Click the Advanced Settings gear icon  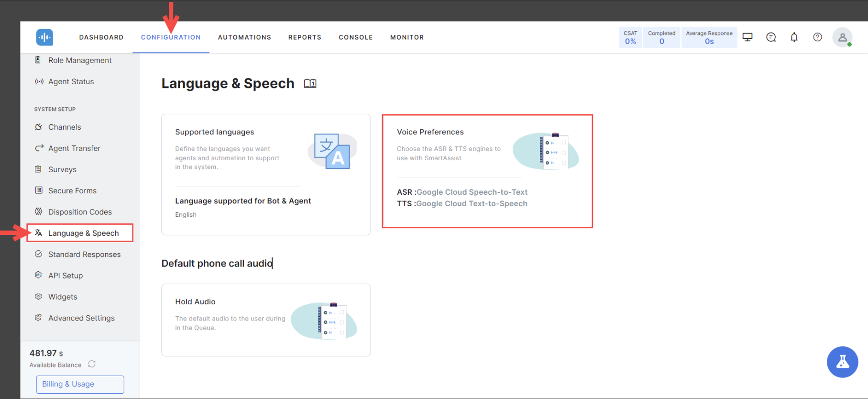pyautogui.click(x=38, y=318)
